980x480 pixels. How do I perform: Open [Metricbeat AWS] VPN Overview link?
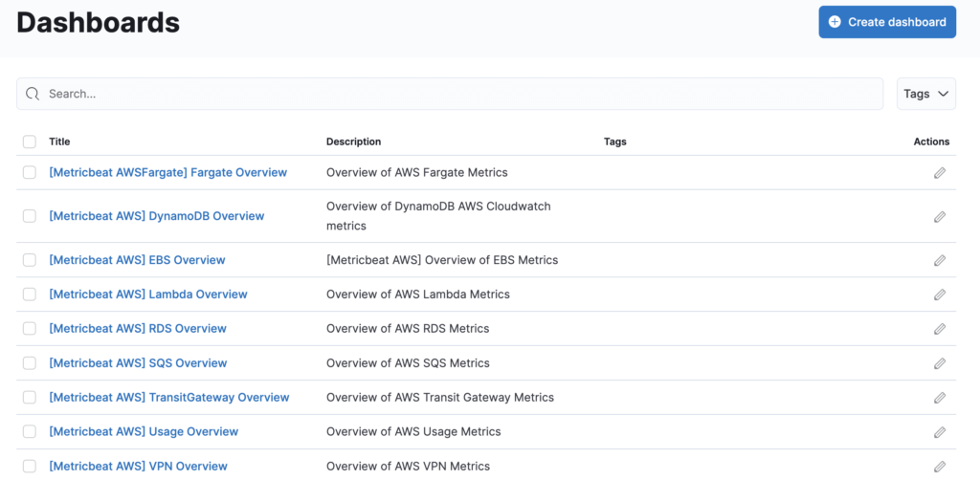pyautogui.click(x=138, y=466)
